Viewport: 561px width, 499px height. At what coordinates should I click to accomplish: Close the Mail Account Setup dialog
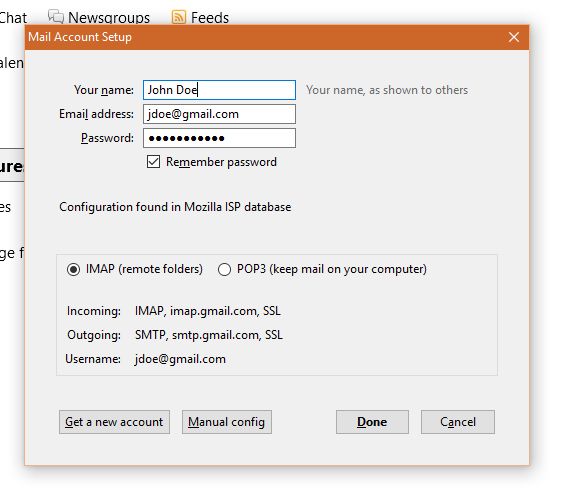[514, 37]
